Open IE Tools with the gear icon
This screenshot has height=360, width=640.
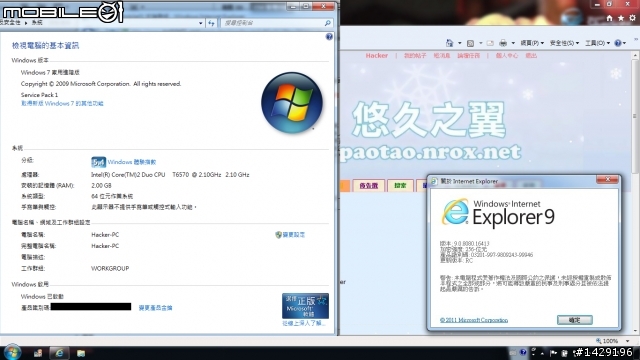point(632,18)
